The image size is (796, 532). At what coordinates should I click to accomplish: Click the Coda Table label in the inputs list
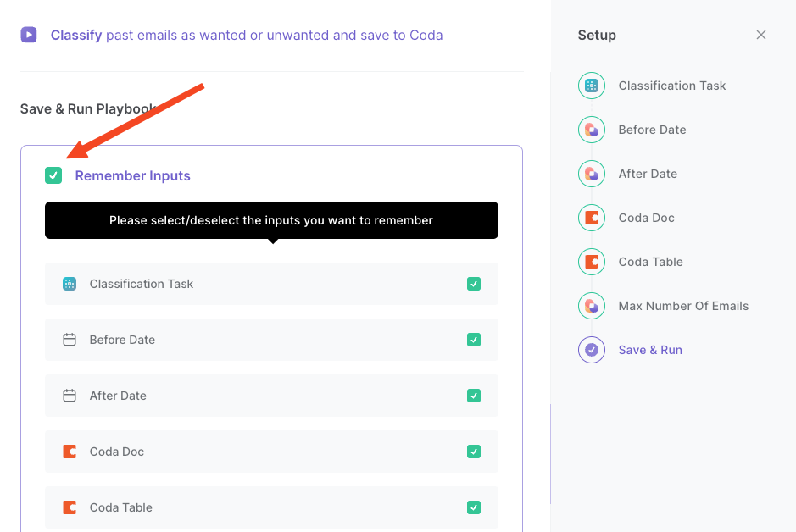121,507
